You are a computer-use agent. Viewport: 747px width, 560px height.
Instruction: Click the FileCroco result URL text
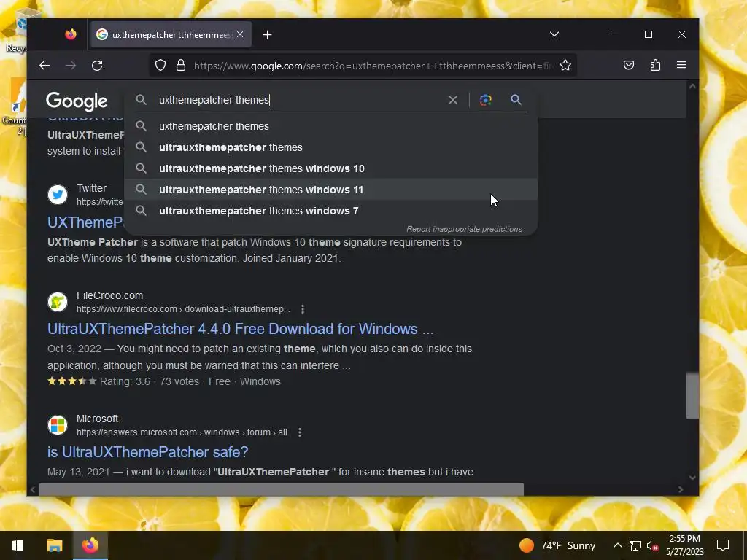coord(183,309)
